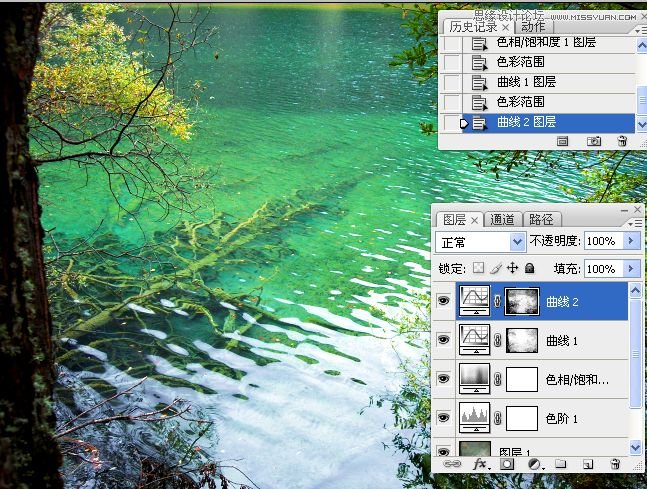Close the 历史记录 tab with its X

click(505, 28)
